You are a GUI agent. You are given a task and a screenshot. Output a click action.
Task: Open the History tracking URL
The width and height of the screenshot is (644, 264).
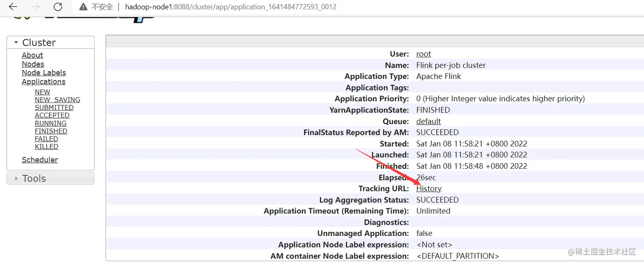point(429,188)
